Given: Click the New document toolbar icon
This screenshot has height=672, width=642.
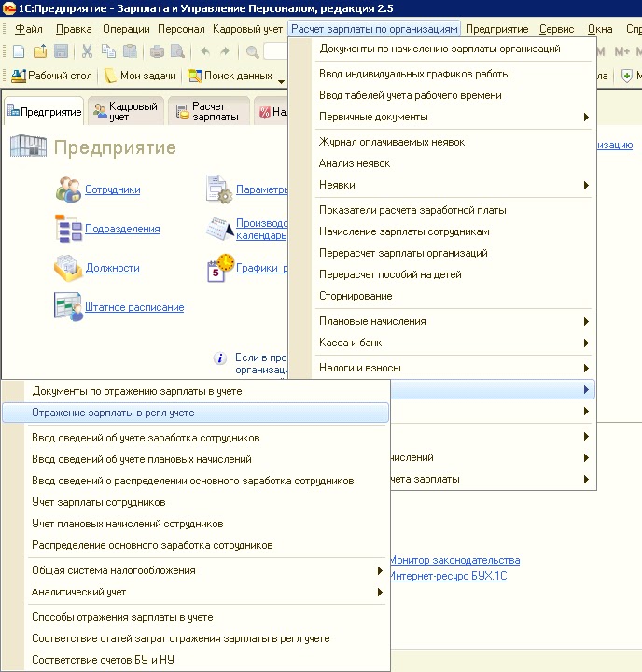Looking at the screenshot, I should (x=19, y=51).
